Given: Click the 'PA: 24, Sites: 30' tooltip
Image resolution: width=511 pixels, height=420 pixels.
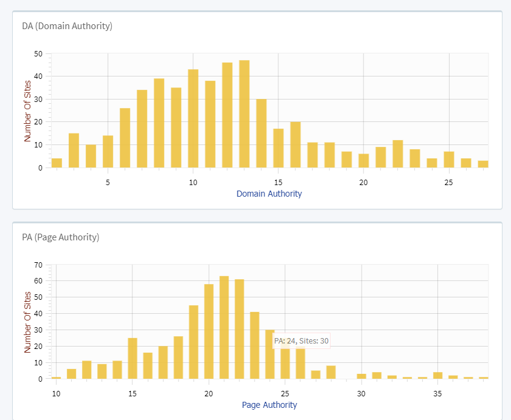Looking at the screenshot, I should click(x=301, y=341).
